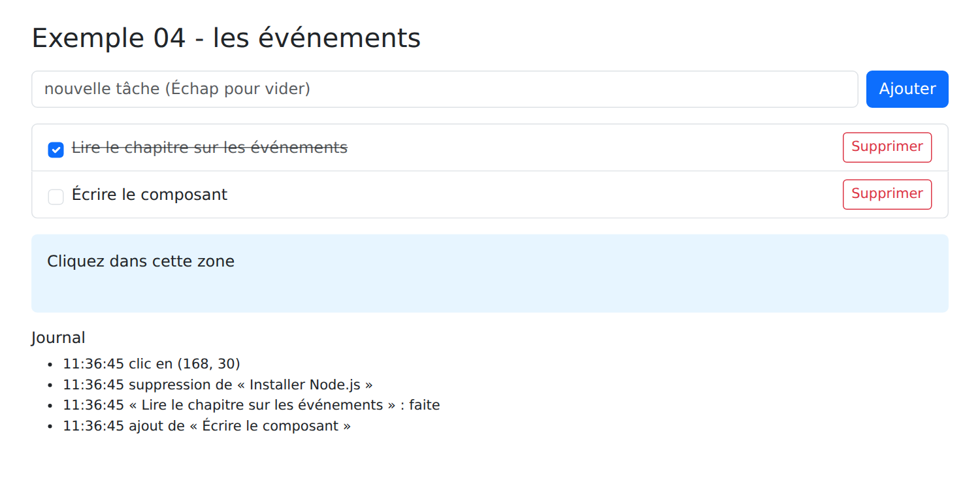Image resolution: width=980 pixels, height=490 pixels.
Task: Click the 'Écrire le composant' task label
Action: 150,195
